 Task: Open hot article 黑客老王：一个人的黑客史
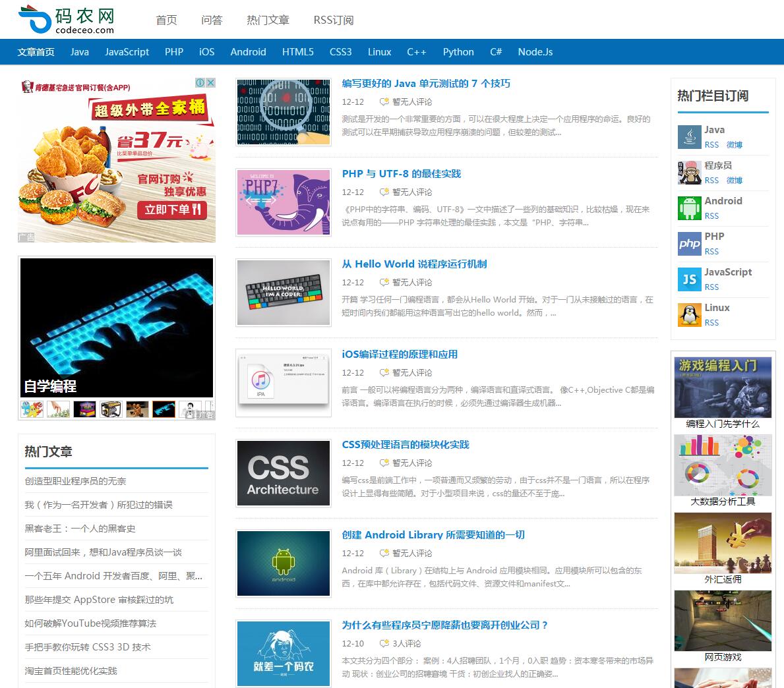tap(80, 529)
